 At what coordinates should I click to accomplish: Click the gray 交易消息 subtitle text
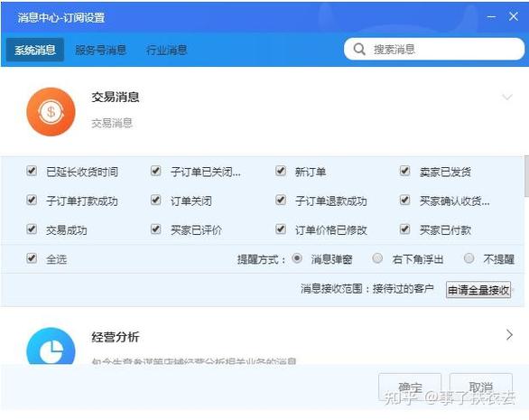point(112,123)
